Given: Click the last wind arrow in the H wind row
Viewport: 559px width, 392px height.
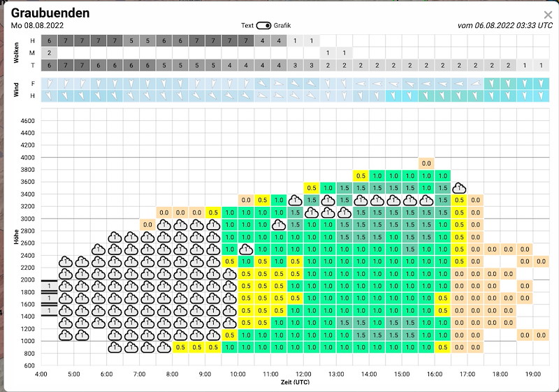Looking at the screenshot, I should 542,95.
